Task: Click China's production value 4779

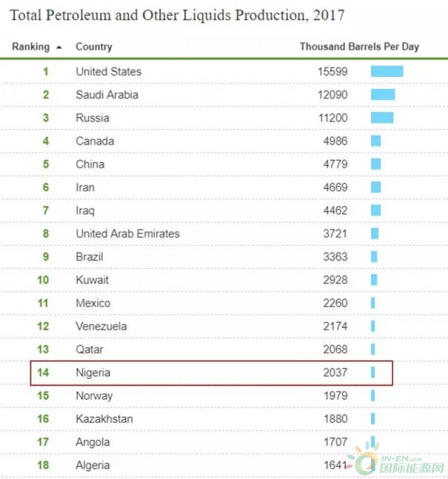Action: (334, 164)
